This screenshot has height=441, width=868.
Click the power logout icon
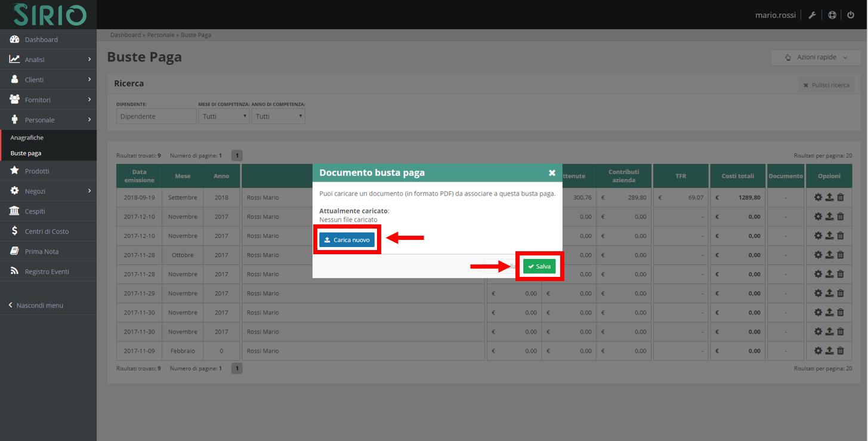point(851,15)
